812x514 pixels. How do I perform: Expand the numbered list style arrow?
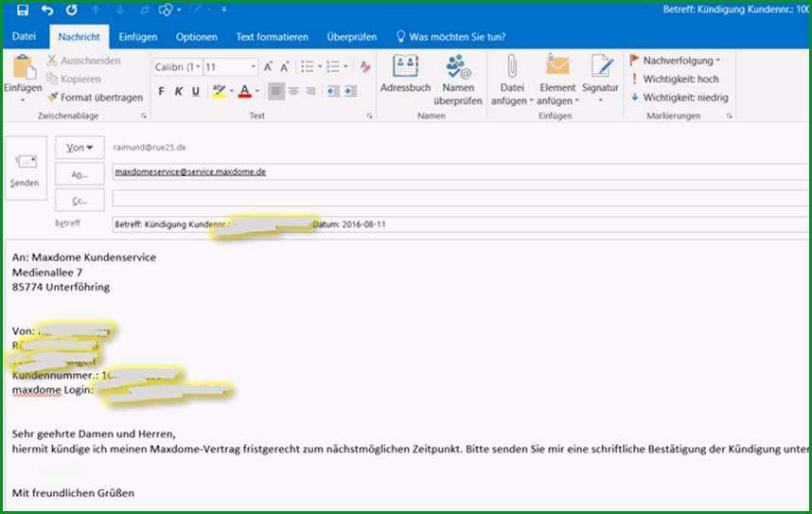pos(345,67)
